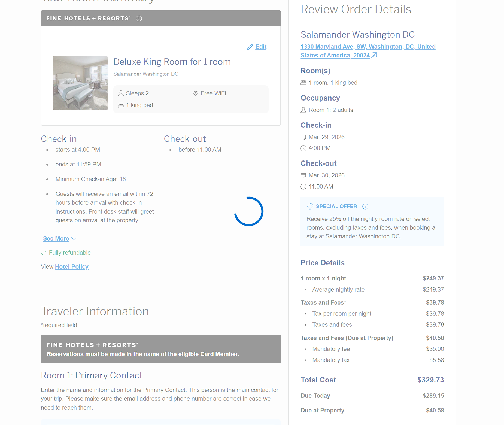
Task: Click the bed icon under Room(s)
Action: tap(303, 83)
